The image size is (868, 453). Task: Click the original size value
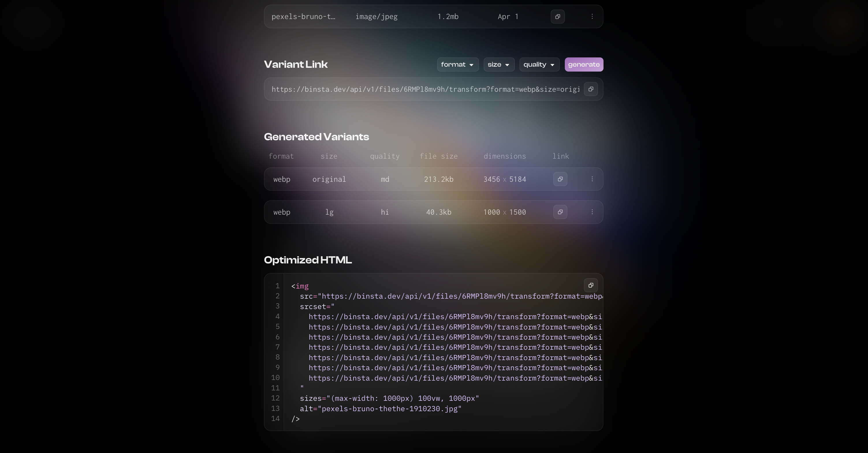[x=329, y=179]
